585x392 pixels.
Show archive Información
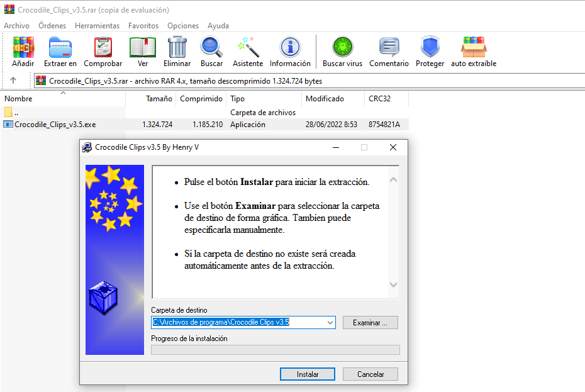[289, 50]
